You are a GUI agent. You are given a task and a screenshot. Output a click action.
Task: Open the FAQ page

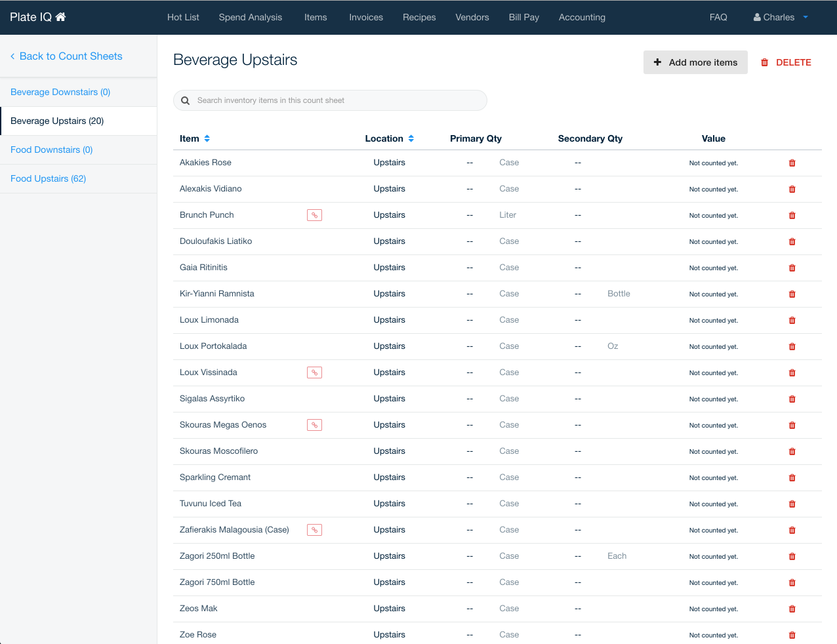click(718, 17)
